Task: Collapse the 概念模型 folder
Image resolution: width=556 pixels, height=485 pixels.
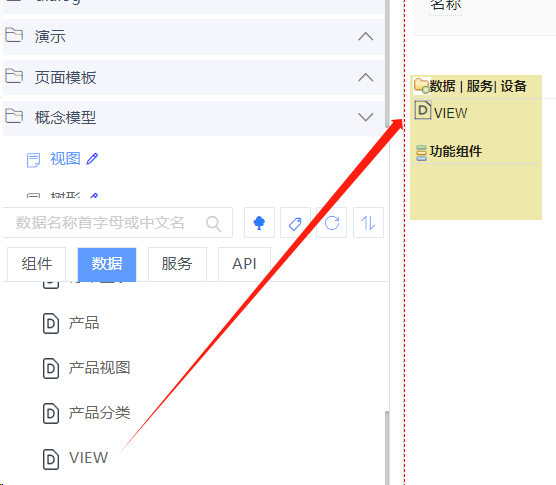Action: point(366,117)
